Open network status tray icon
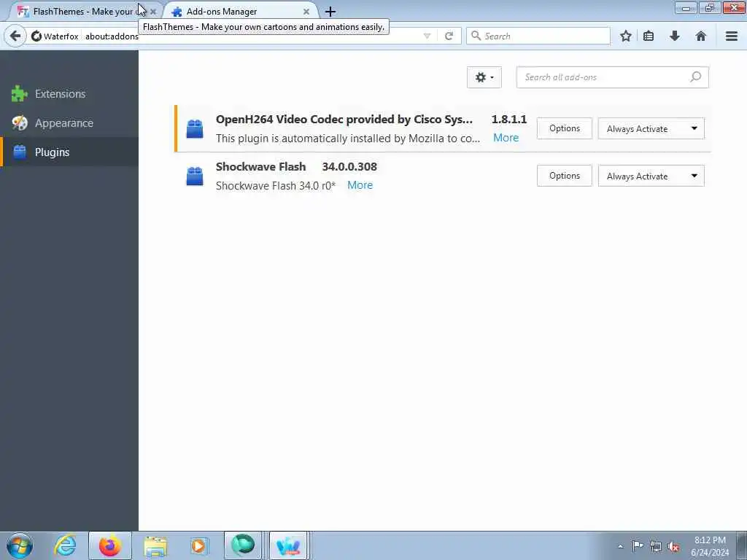 click(x=656, y=547)
